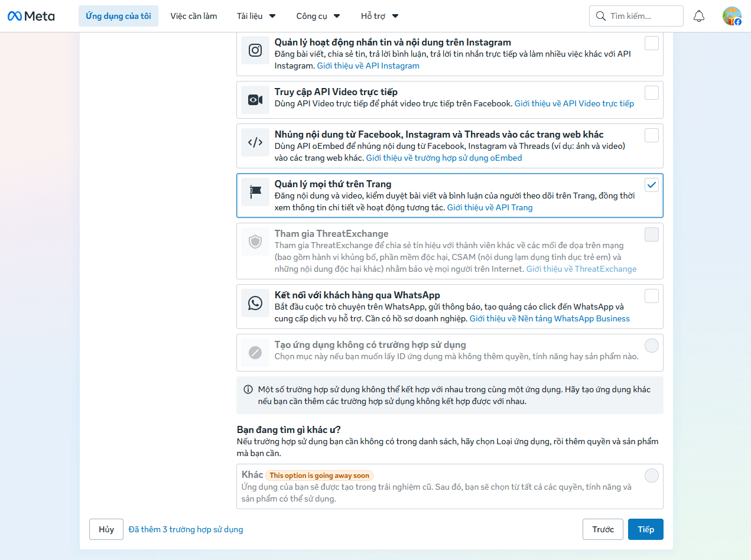The width and height of the screenshot is (751, 560).
Task: Open Giới thiệu về API Video trực tiếp link
Action: pyautogui.click(x=574, y=103)
